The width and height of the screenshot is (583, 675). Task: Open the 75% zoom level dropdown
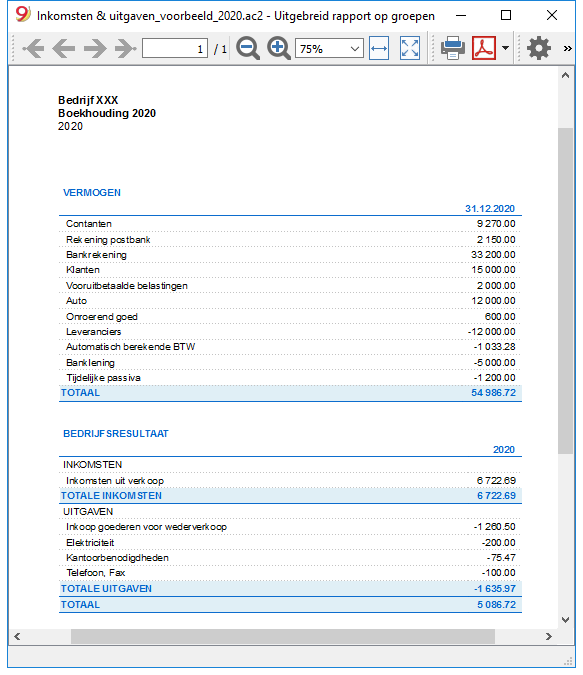[x=329, y=48]
